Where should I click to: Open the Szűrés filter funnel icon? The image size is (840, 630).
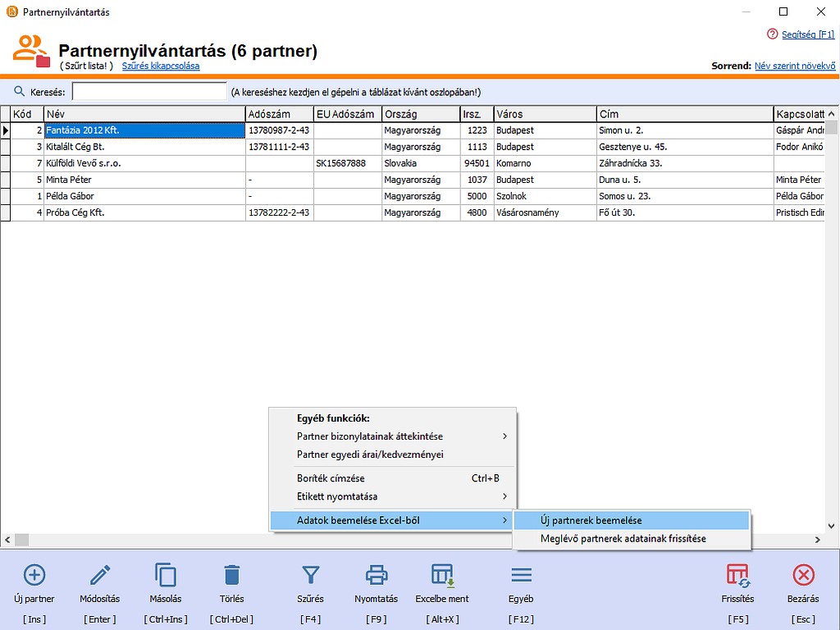310,574
